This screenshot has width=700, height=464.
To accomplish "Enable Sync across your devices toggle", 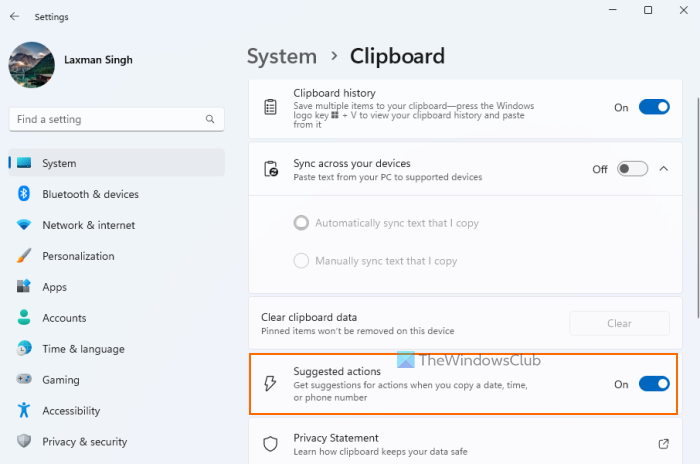I will click(x=632, y=169).
